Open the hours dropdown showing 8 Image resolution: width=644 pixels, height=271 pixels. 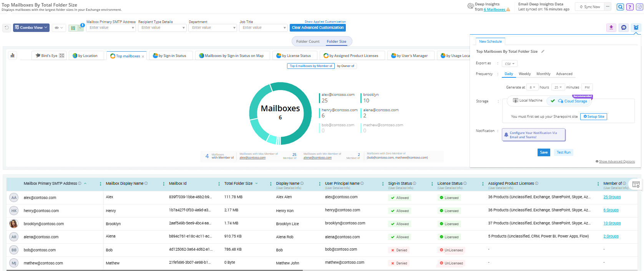[x=532, y=87]
